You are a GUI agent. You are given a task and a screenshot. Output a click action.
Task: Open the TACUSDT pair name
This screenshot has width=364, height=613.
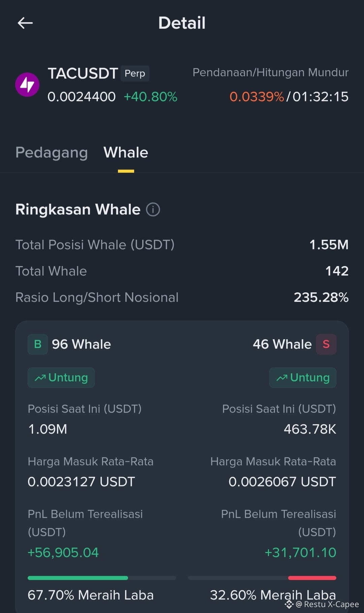(83, 73)
